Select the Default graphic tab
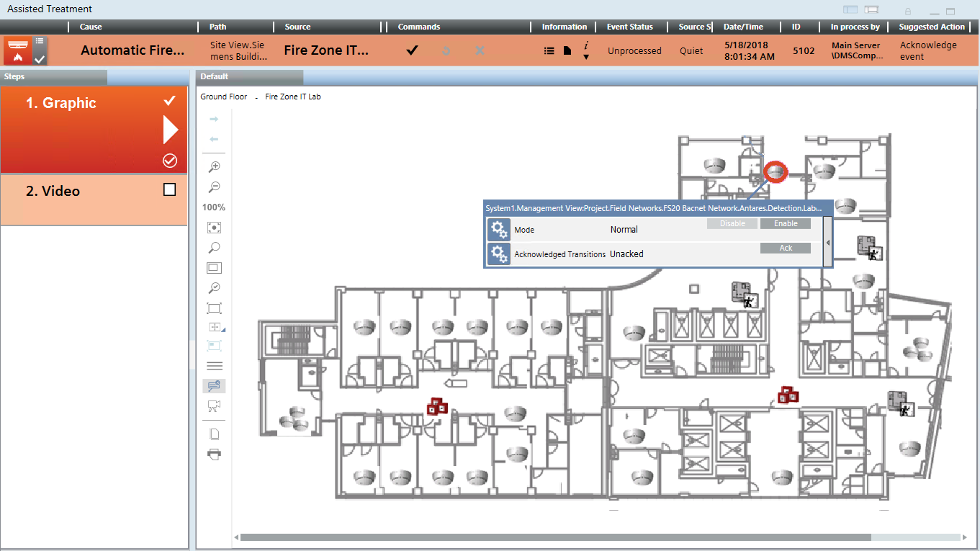The width and height of the screenshot is (980, 551). (x=215, y=76)
